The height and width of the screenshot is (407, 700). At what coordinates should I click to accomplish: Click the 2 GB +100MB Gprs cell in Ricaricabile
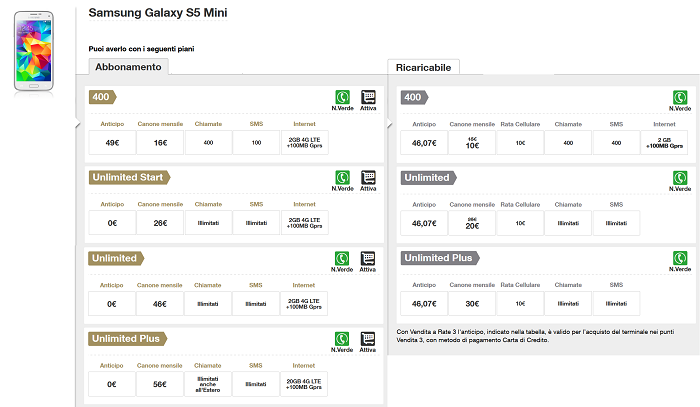click(x=664, y=143)
